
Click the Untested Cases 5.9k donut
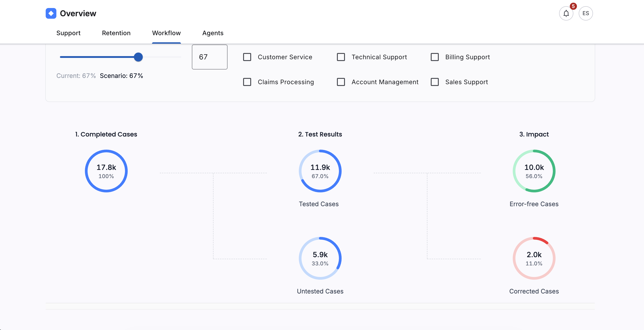[x=320, y=258]
